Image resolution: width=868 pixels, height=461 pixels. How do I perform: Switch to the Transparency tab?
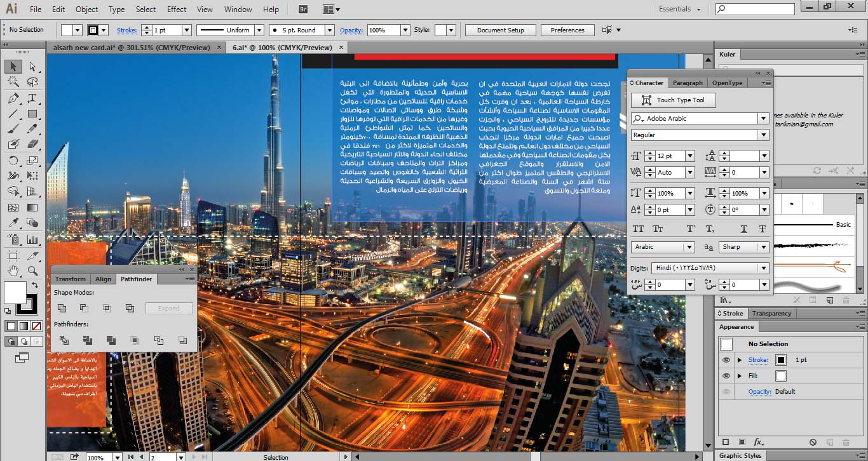(771, 313)
